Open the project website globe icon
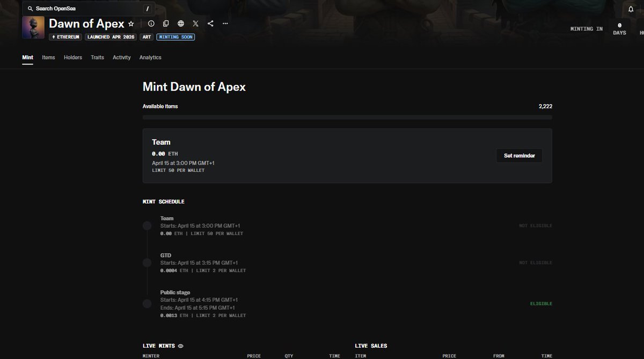The height and width of the screenshot is (359, 644). click(x=181, y=24)
